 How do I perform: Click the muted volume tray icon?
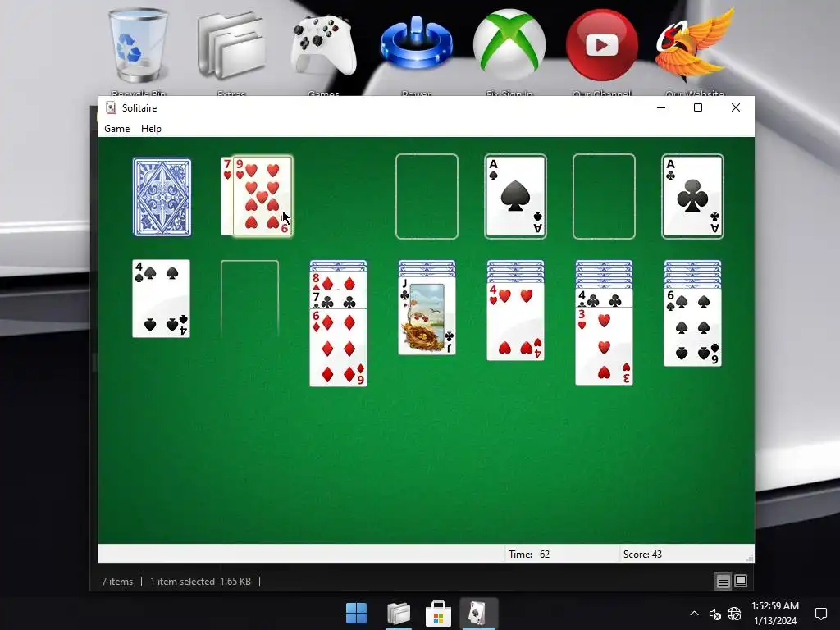(x=714, y=614)
